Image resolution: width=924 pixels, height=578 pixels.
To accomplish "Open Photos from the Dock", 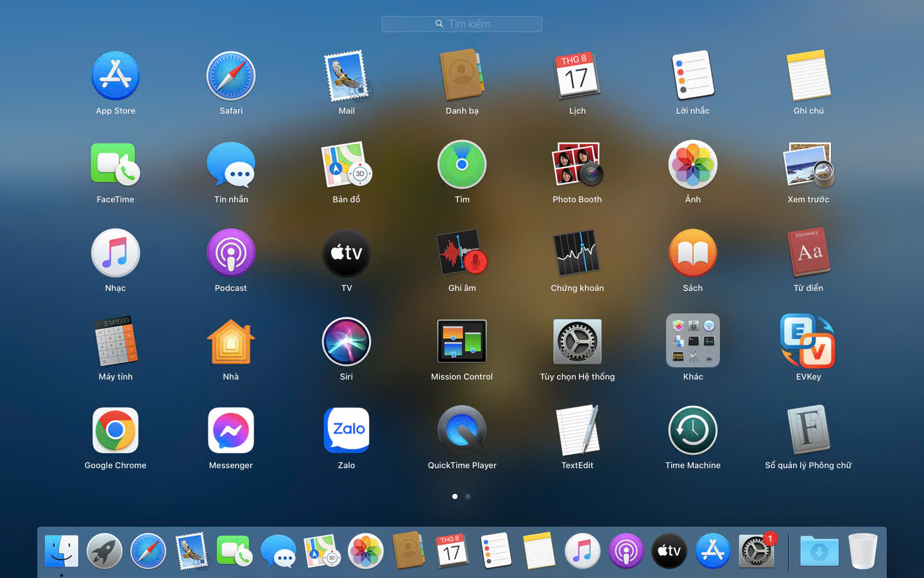I will pos(366,551).
